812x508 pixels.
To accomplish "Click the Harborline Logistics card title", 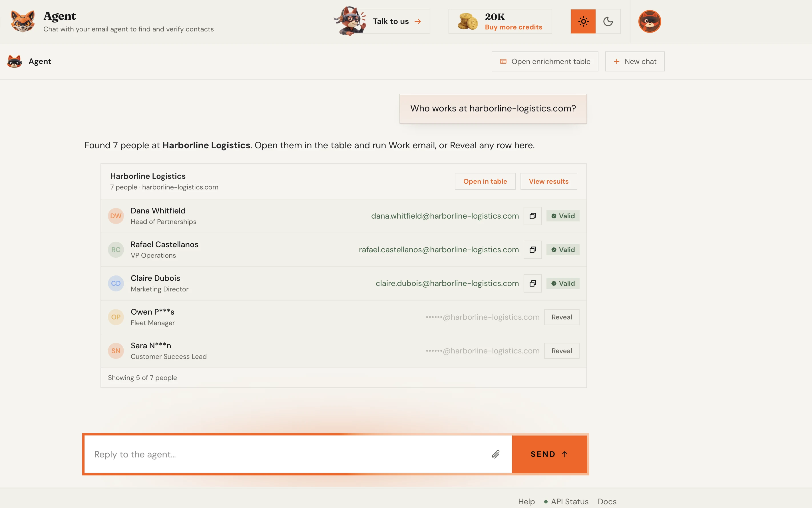I will coord(148,176).
